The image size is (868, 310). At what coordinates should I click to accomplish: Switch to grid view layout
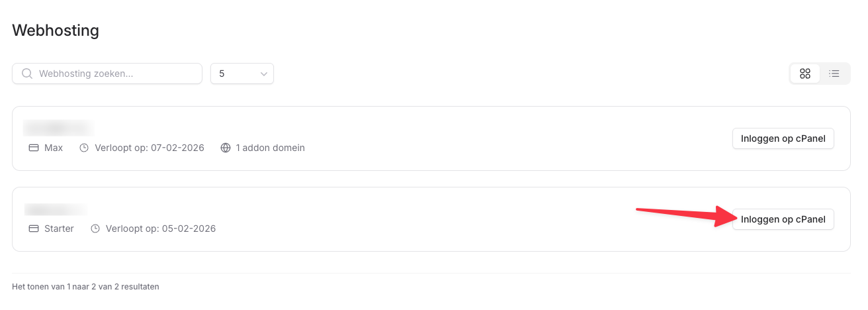pyautogui.click(x=805, y=74)
